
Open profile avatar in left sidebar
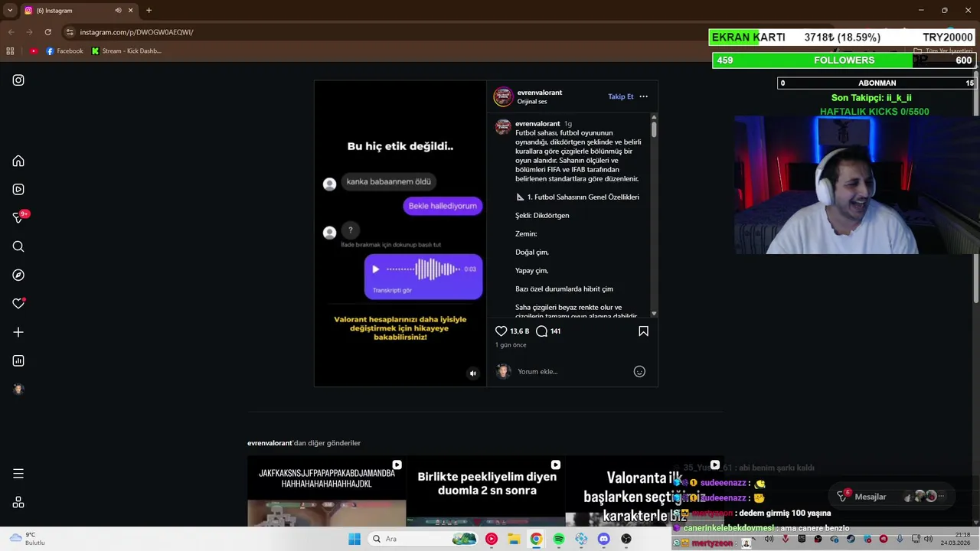pyautogui.click(x=18, y=390)
